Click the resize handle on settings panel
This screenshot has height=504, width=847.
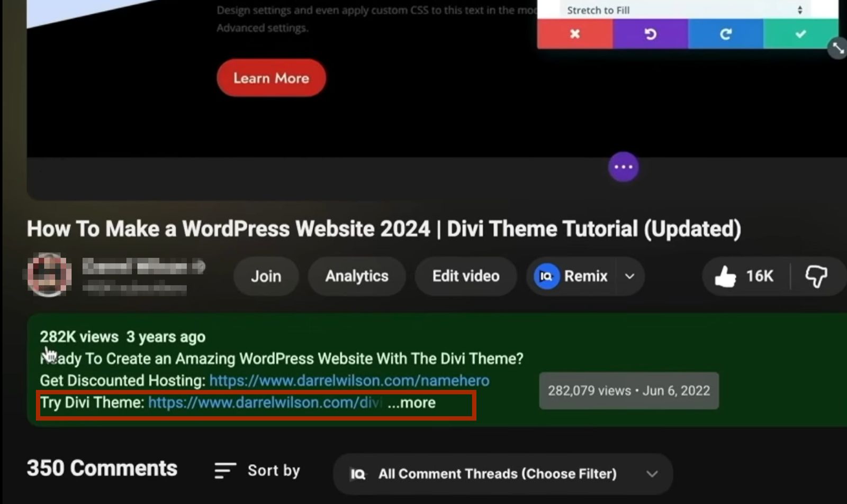tap(837, 48)
